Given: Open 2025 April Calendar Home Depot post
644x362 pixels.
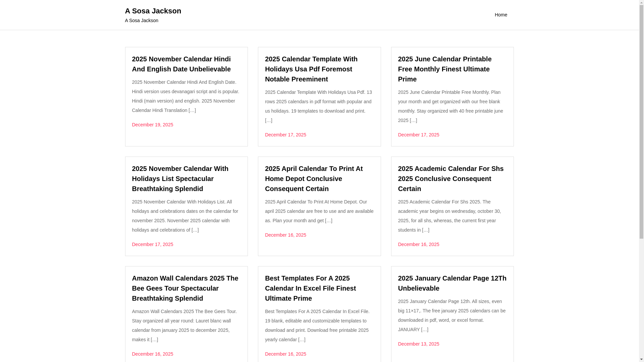Looking at the screenshot, I should [x=314, y=179].
